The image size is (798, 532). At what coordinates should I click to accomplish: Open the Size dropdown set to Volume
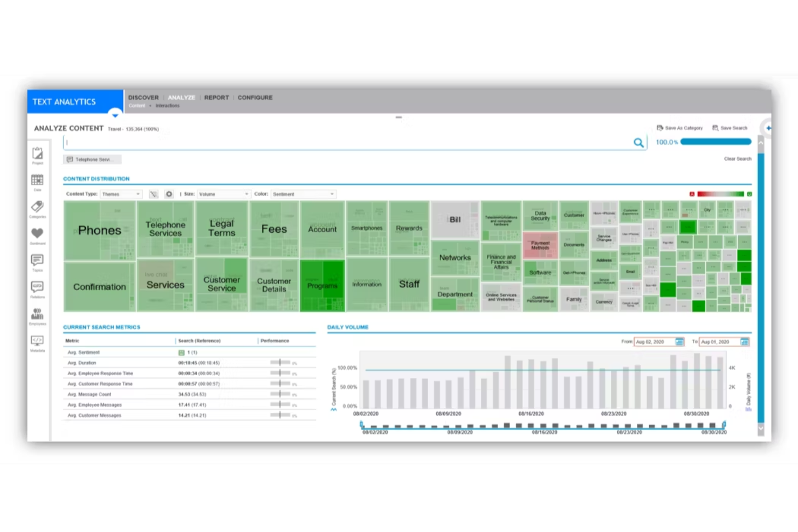[x=223, y=194]
